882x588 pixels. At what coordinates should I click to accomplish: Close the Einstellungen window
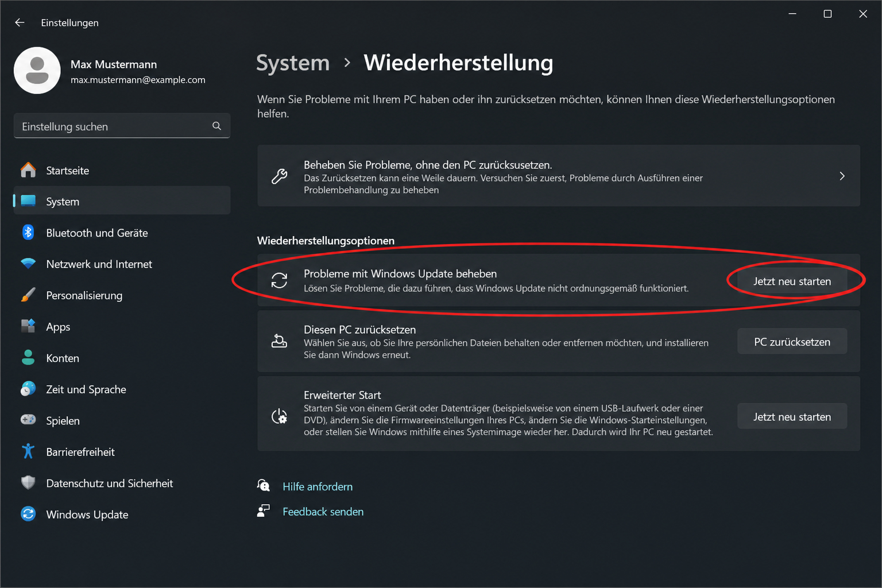tap(863, 14)
